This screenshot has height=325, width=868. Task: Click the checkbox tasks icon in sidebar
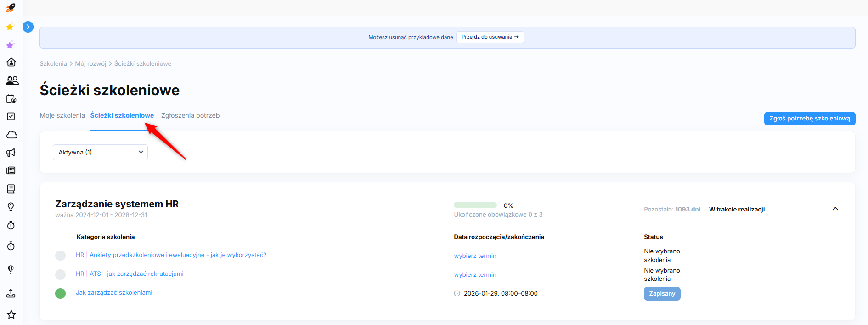point(11,116)
